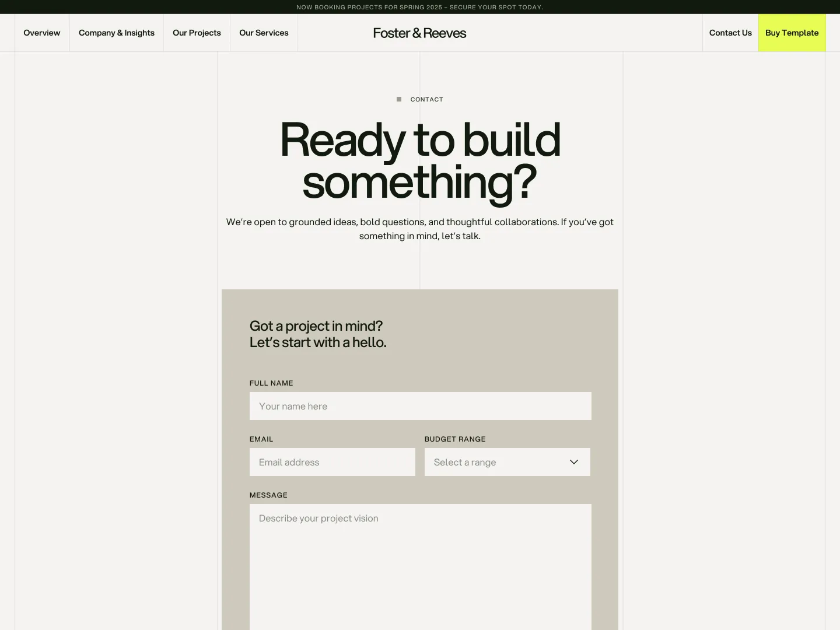Click the spring 2025 booking announcement bar
This screenshot has height=630, width=840.
pos(420,7)
